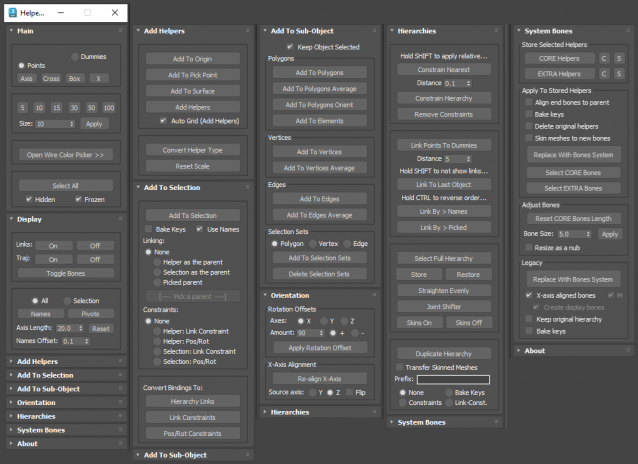Image resolution: width=638 pixels, height=464 pixels.
Task: Click the rotation Amount spinner
Action: 321,333
